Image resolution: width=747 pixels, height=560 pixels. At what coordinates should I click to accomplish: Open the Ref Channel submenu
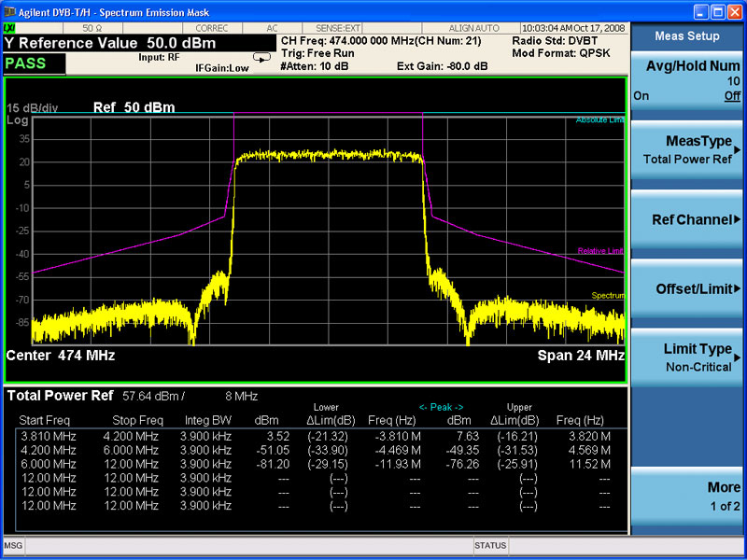click(x=688, y=219)
